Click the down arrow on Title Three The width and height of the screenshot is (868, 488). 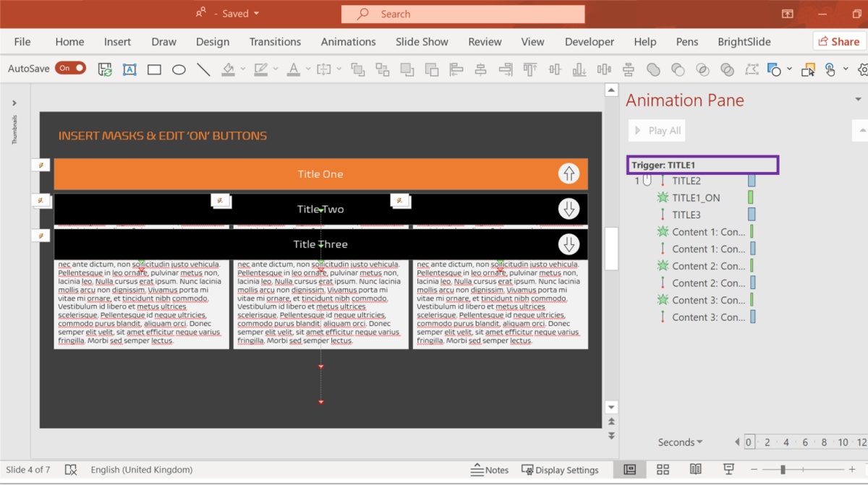[x=569, y=244]
